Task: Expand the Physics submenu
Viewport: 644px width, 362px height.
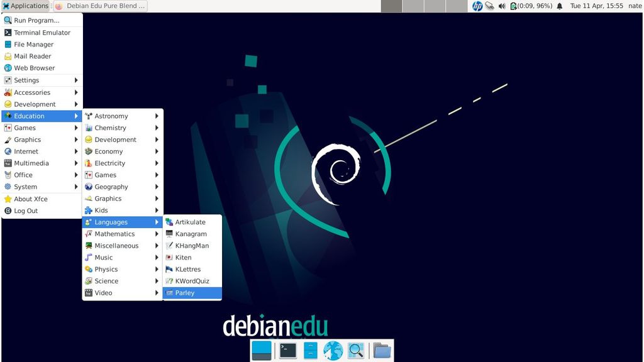Action: (104, 269)
